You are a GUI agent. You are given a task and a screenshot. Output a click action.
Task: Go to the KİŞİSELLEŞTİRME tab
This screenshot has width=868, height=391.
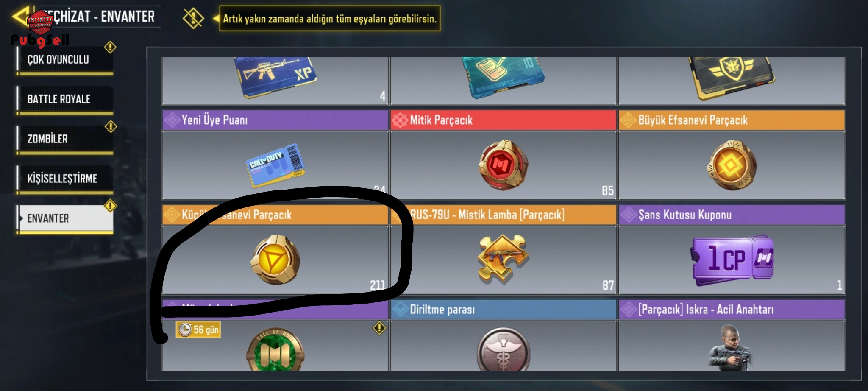[x=65, y=179]
